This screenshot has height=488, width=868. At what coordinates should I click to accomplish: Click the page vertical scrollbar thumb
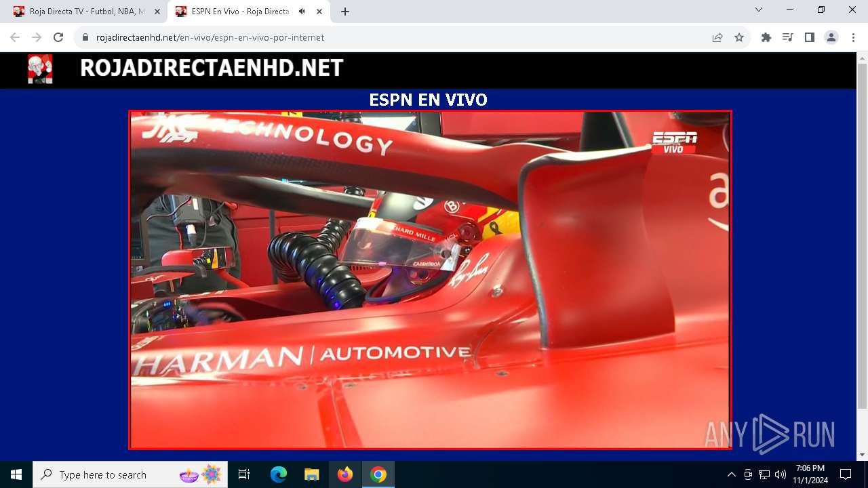[862, 236]
